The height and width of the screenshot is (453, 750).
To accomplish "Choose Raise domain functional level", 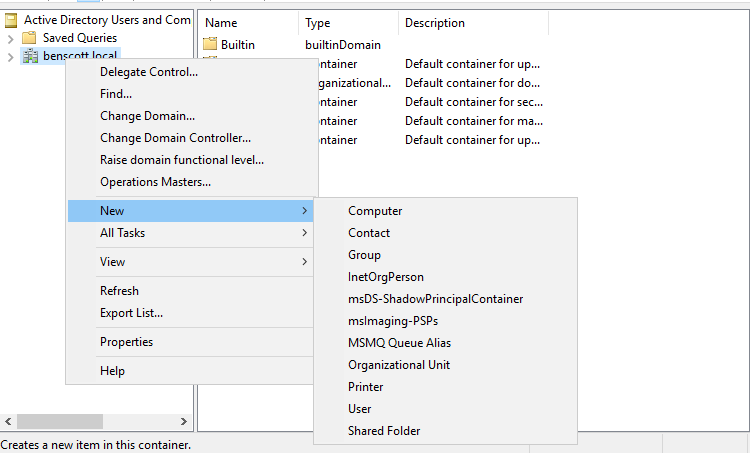I will click(190, 160).
